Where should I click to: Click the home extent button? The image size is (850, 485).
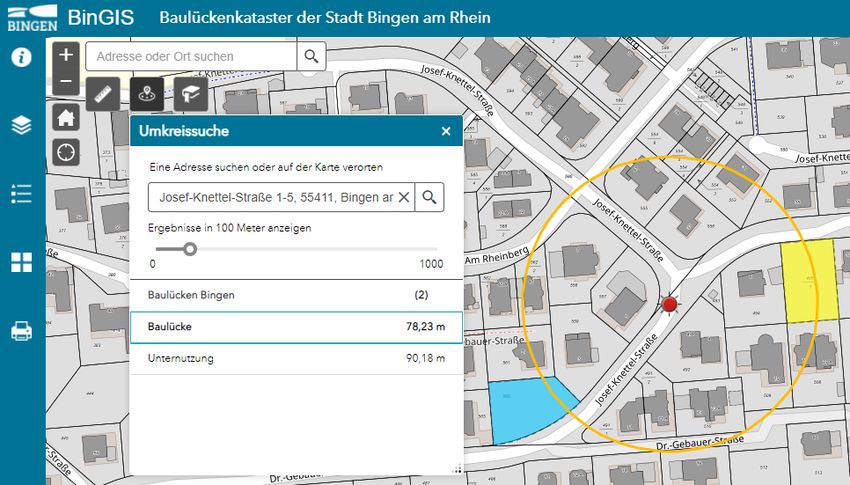click(66, 118)
